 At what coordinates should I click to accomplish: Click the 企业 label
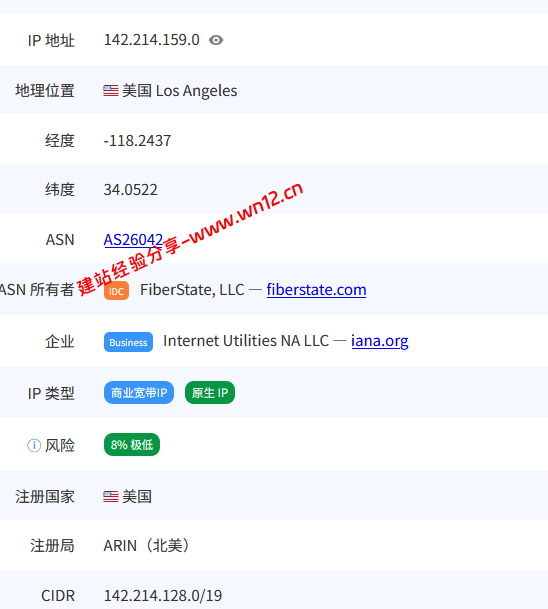(x=59, y=342)
